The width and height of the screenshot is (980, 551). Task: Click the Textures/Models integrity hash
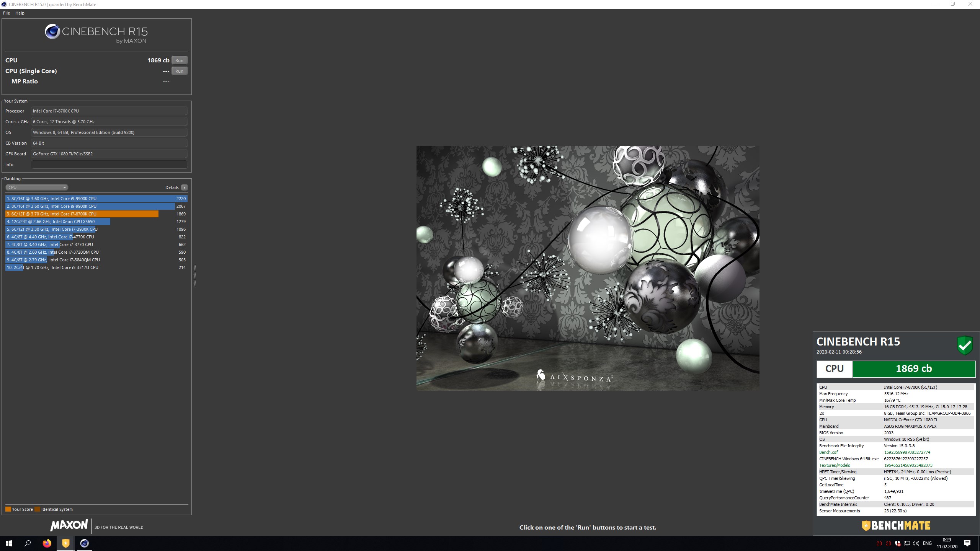click(908, 465)
